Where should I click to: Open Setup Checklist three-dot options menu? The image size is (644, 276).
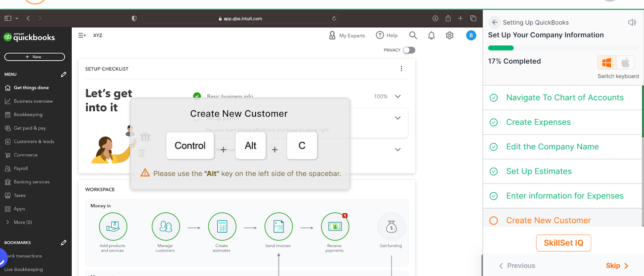coord(401,69)
